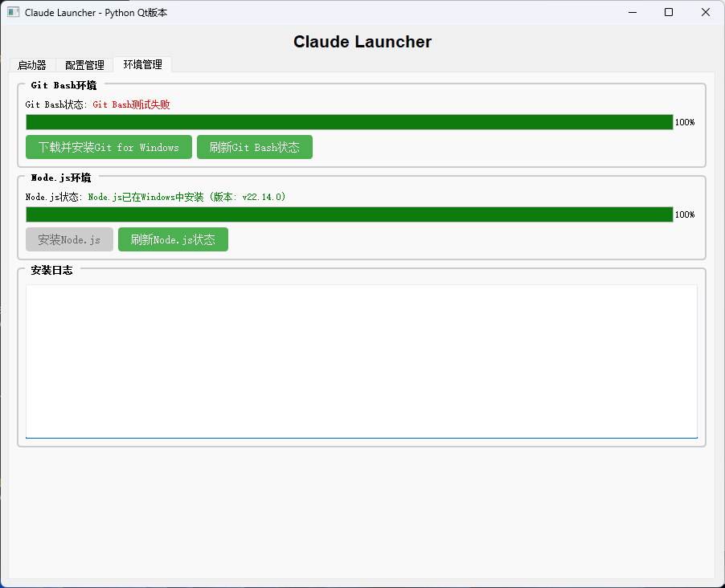Select the 环境管理 tab
725x588 pixels.
tap(142, 64)
